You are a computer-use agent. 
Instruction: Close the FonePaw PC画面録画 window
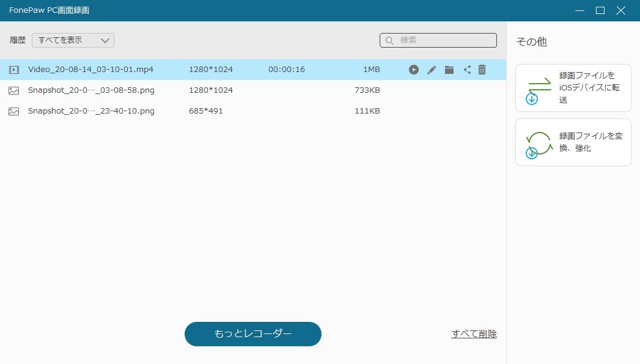tap(621, 10)
